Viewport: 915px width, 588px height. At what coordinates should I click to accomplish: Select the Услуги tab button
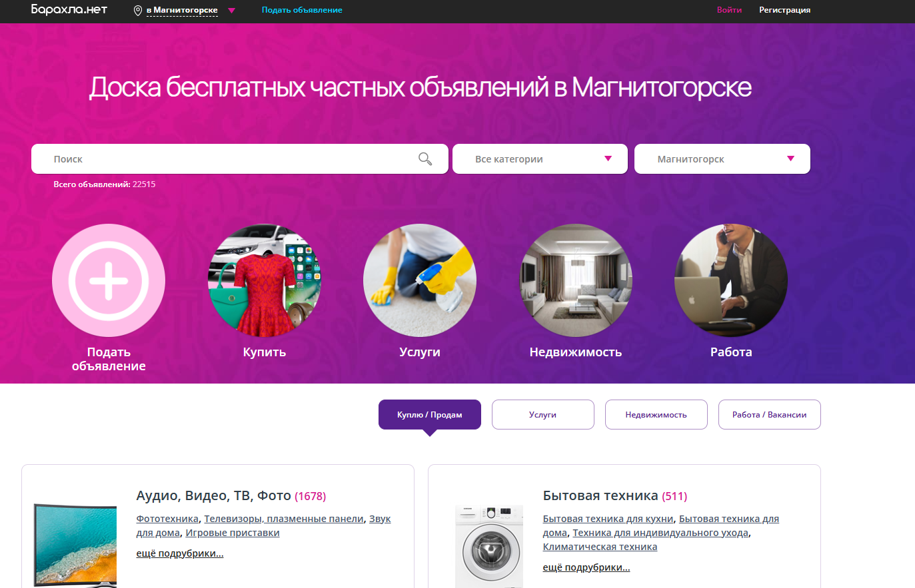tap(542, 415)
